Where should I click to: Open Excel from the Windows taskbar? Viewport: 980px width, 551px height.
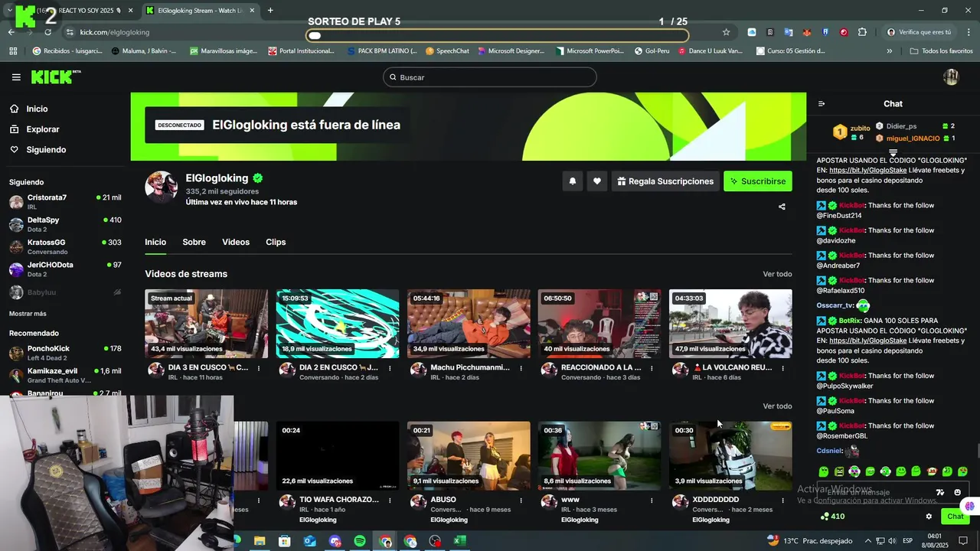point(459,541)
